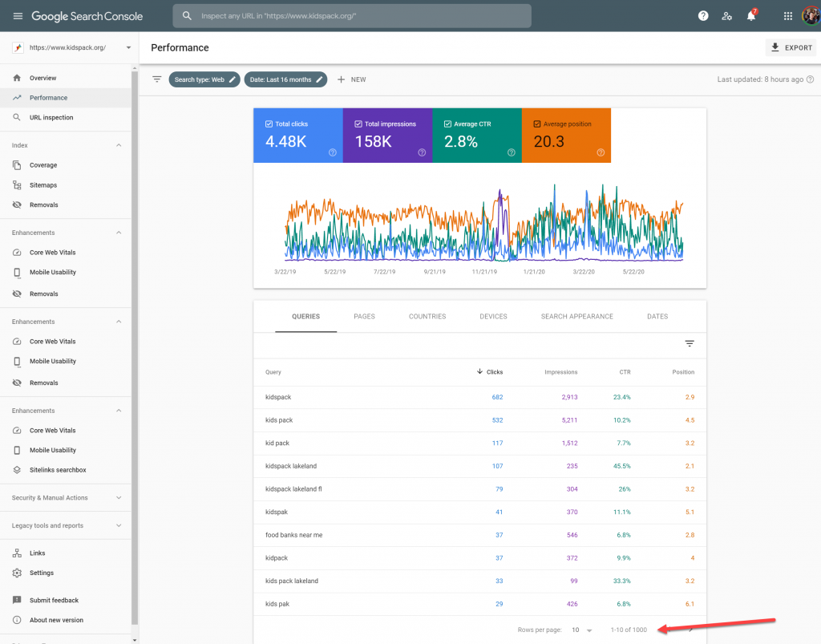
Task: Collapse the Index section in sidebar
Action: 119,146
